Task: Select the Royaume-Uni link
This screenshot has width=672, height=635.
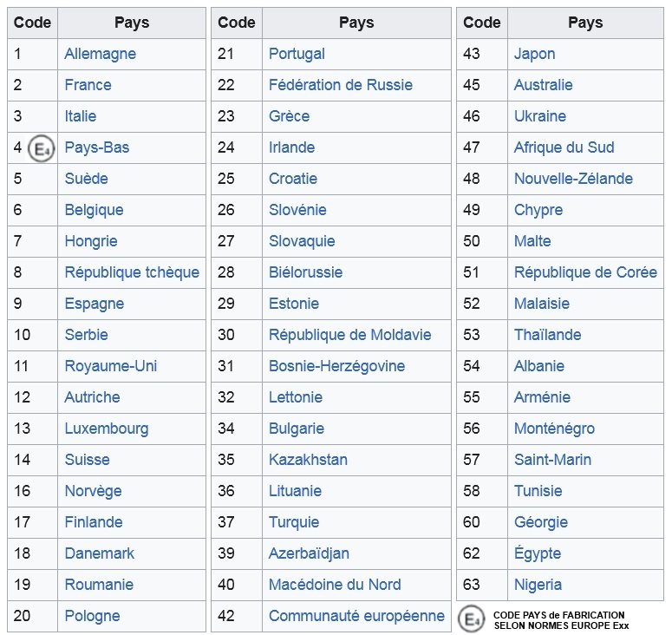Action: click(111, 366)
